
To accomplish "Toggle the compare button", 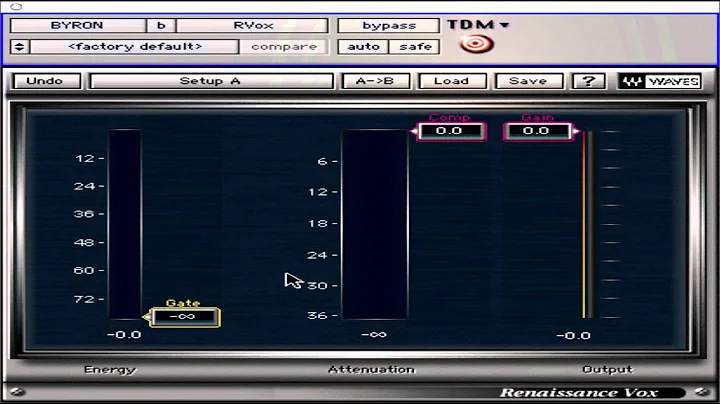I will tap(284, 46).
